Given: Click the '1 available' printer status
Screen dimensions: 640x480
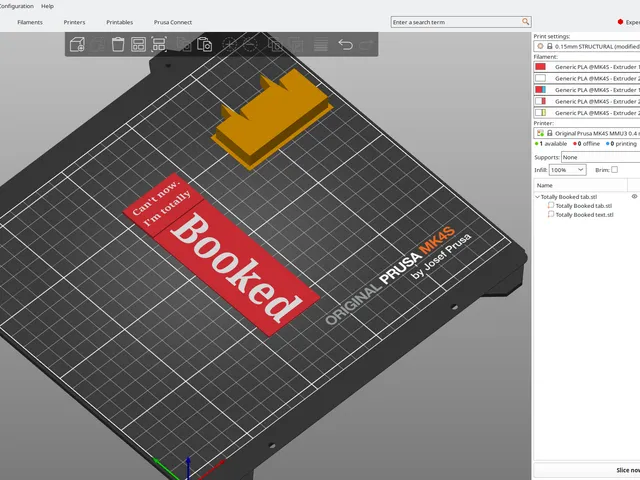Looking at the screenshot, I should (551, 144).
